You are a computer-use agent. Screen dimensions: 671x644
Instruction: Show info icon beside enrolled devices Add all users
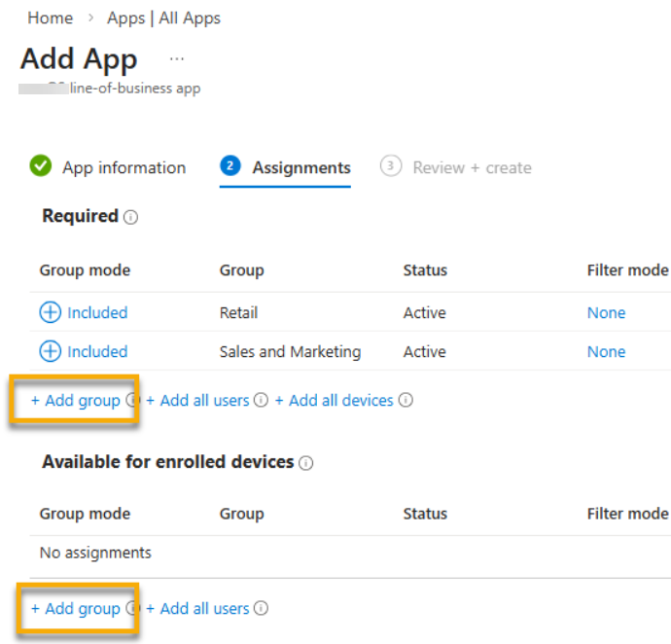(261, 608)
